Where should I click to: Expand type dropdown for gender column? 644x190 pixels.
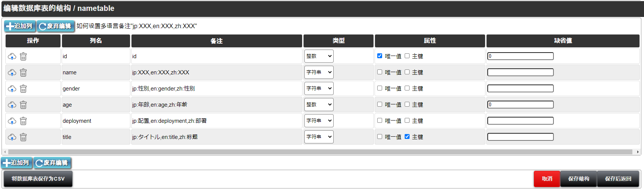coord(319,89)
